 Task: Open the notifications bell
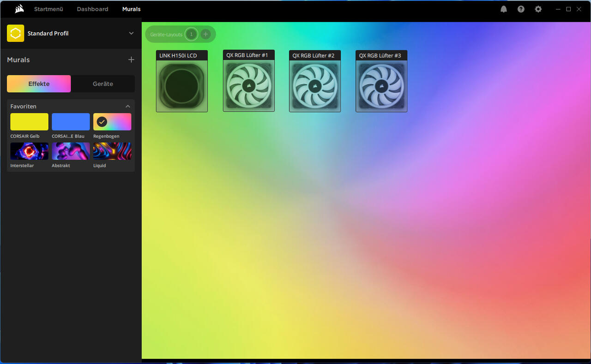click(504, 9)
